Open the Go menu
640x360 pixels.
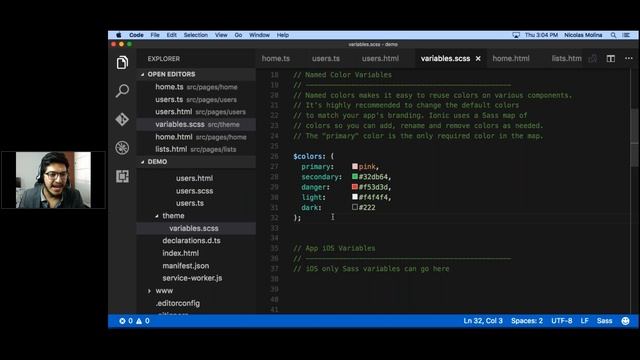point(238,35)
